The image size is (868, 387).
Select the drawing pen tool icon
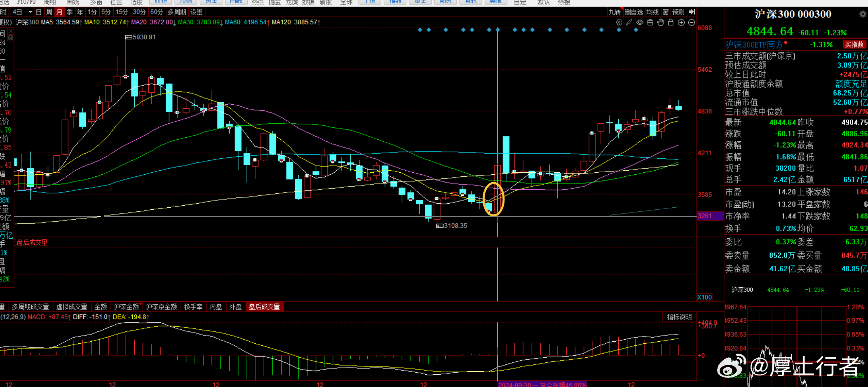pyautogui.click(x=629, y=23)
